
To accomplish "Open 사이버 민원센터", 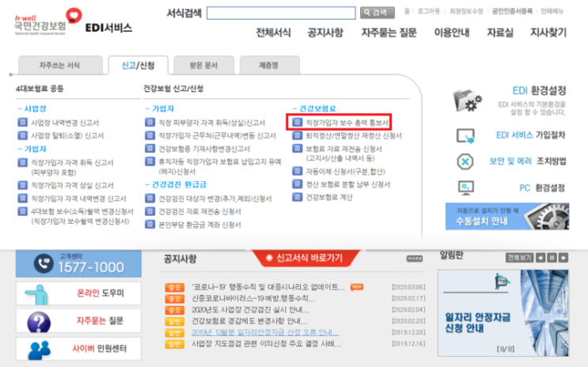I will pos(78,349).
